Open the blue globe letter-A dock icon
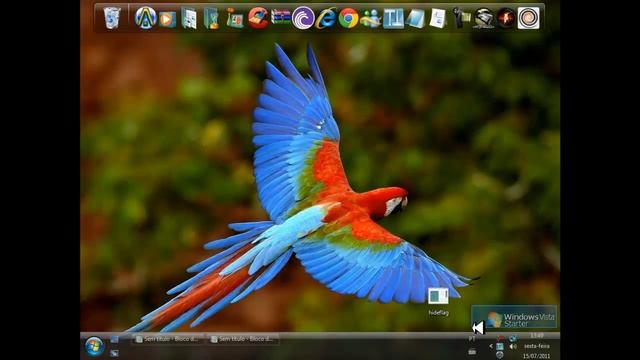Screen dimensions: 640x360 146,18
